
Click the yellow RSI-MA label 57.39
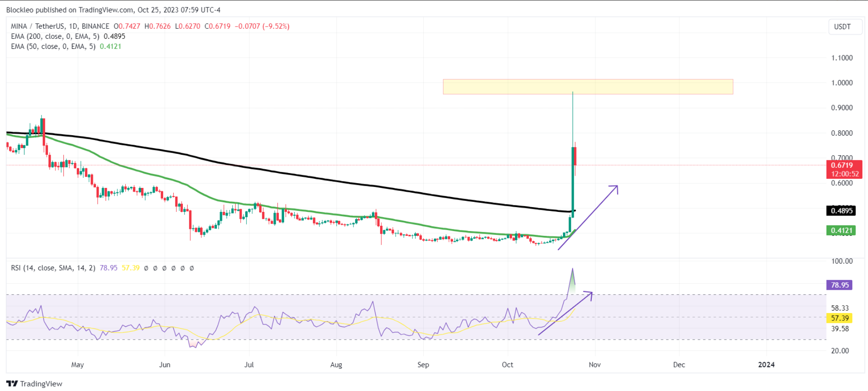839,318
